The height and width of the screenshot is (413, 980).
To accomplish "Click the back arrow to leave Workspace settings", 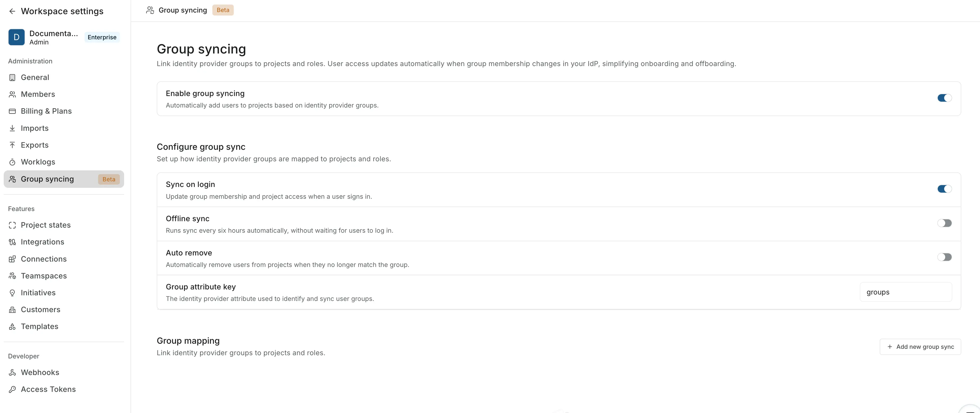I will 12,11.
